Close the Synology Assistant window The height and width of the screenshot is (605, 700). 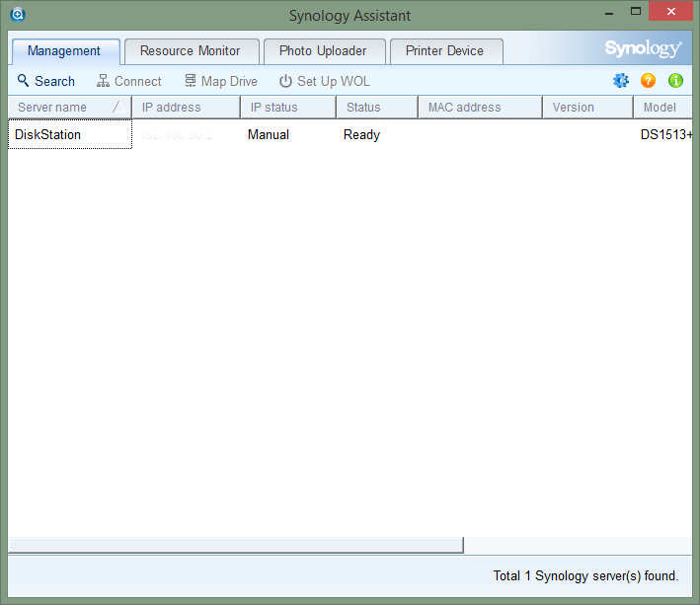(x=670, y=11)
